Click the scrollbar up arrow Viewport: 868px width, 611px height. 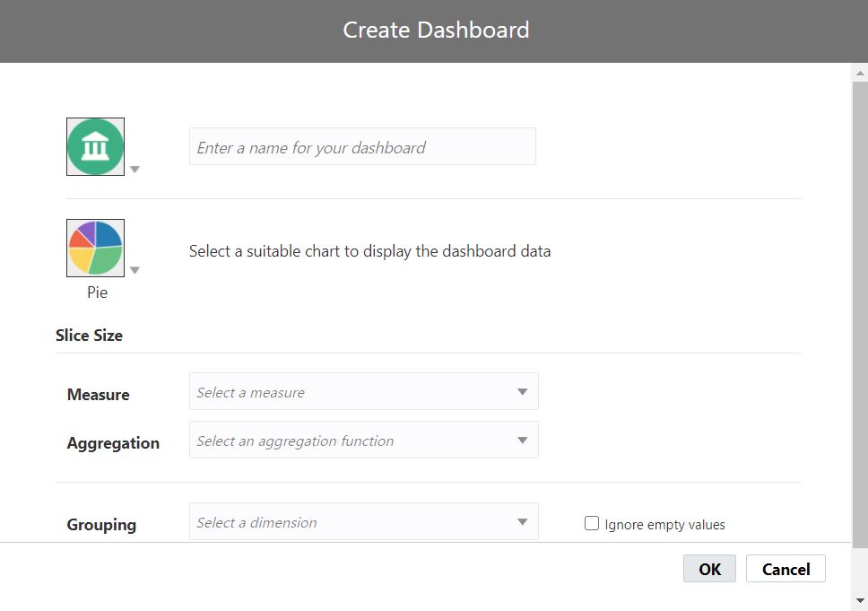click(x=860, y=72)
